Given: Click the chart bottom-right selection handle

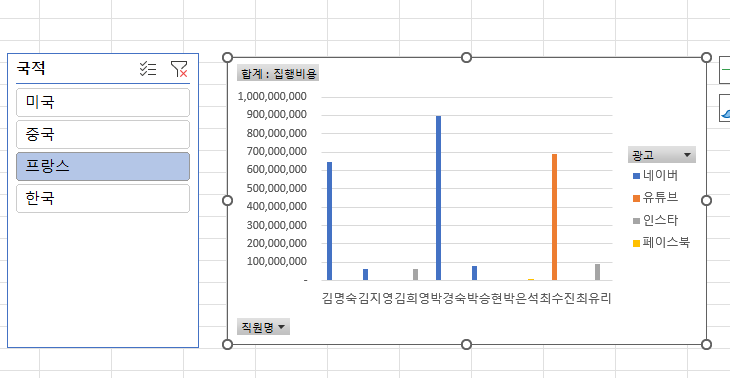Looking at the screenshot, I should click(x=706, y=344).
